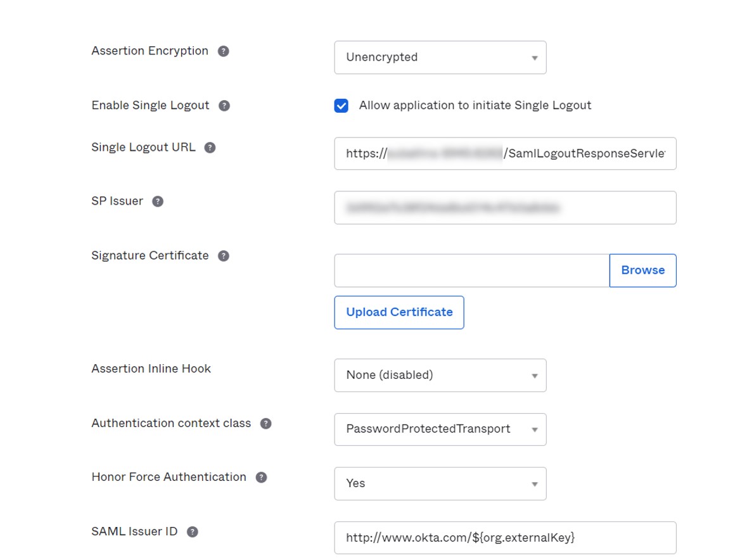
Task: Select the Signature Certificate file path field
Action: coord(471,270)
